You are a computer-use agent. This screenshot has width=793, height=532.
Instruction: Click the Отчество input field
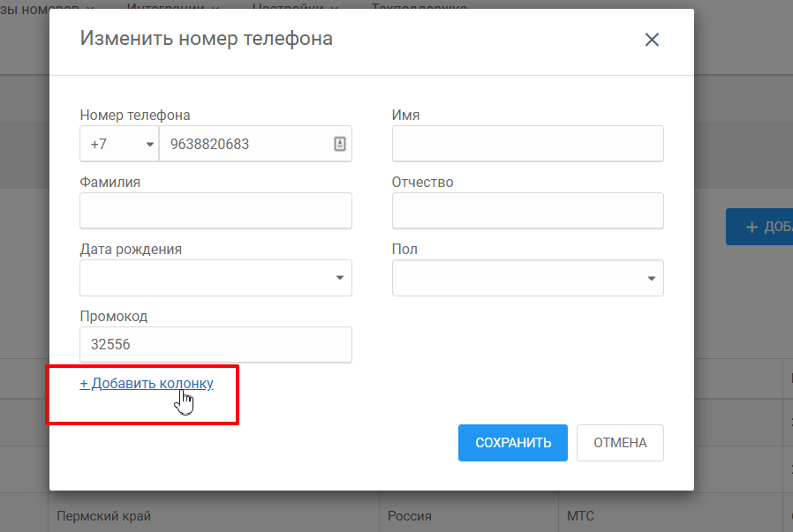[527, 211]
